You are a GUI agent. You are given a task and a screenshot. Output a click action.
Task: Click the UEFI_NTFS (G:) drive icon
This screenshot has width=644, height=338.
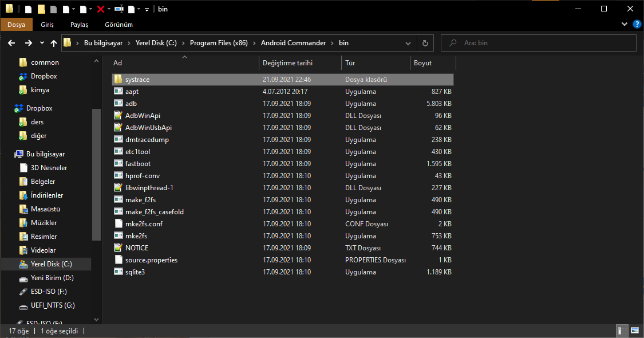tap(23, 305)
